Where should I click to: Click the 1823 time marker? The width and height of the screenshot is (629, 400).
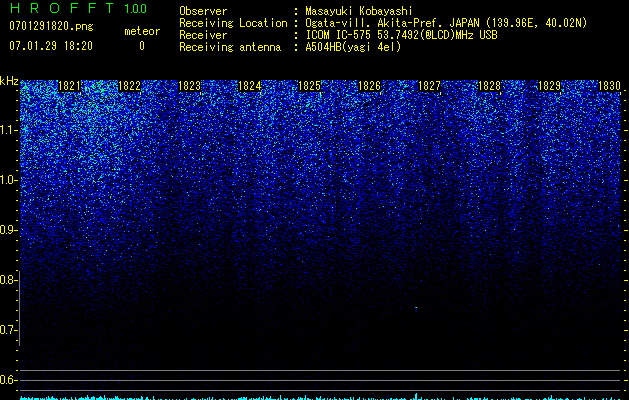click(x=189, y=86)
